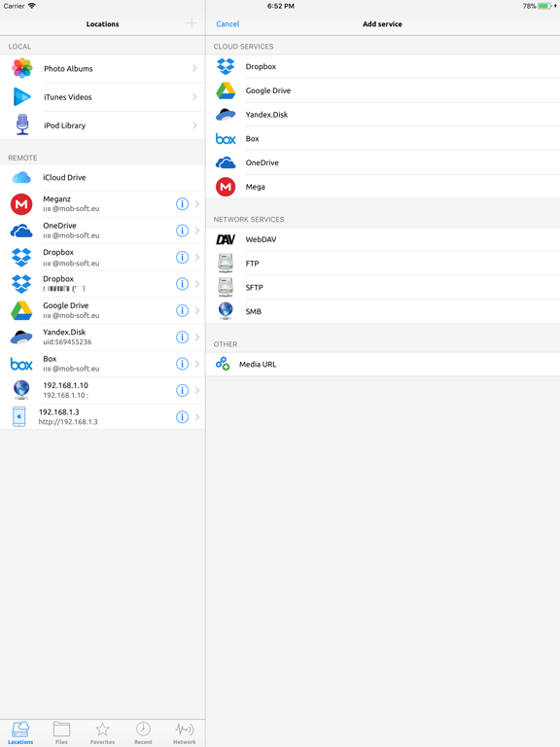Expand Photo Albums with its chevron
Screen dimensions: 560x747
tap(194, 69)
